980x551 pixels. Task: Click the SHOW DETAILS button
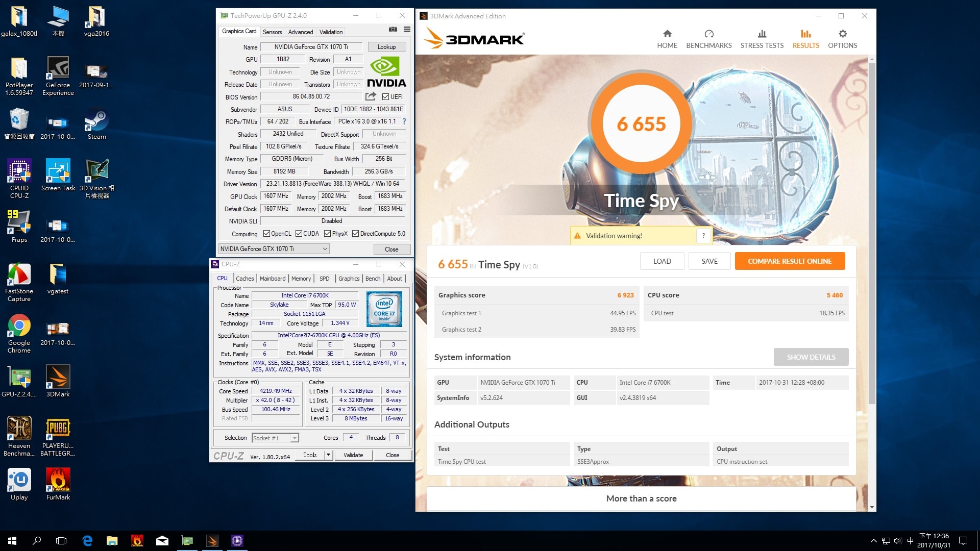[811, 357]
